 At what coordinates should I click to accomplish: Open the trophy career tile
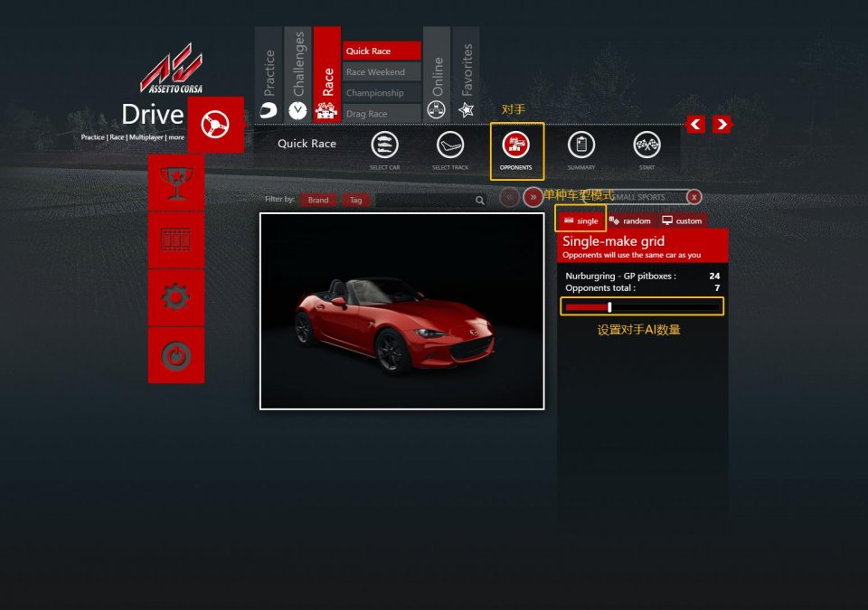(176, 183)
